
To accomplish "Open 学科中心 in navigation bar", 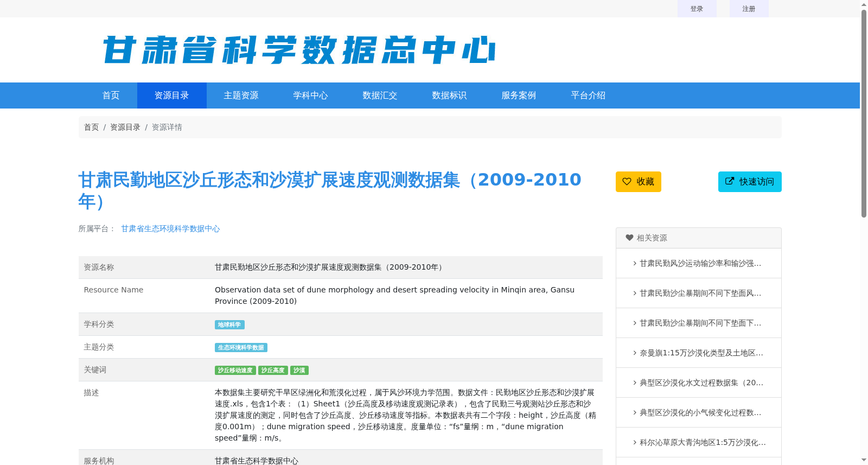I will pyautogui.click(x=311, y=95).
